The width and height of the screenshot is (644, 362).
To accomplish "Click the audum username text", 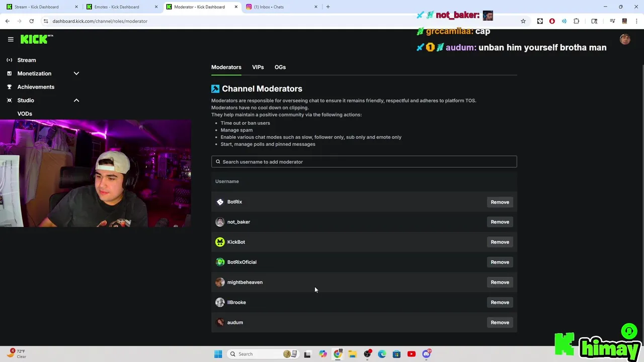I will (x=235, y=322).
